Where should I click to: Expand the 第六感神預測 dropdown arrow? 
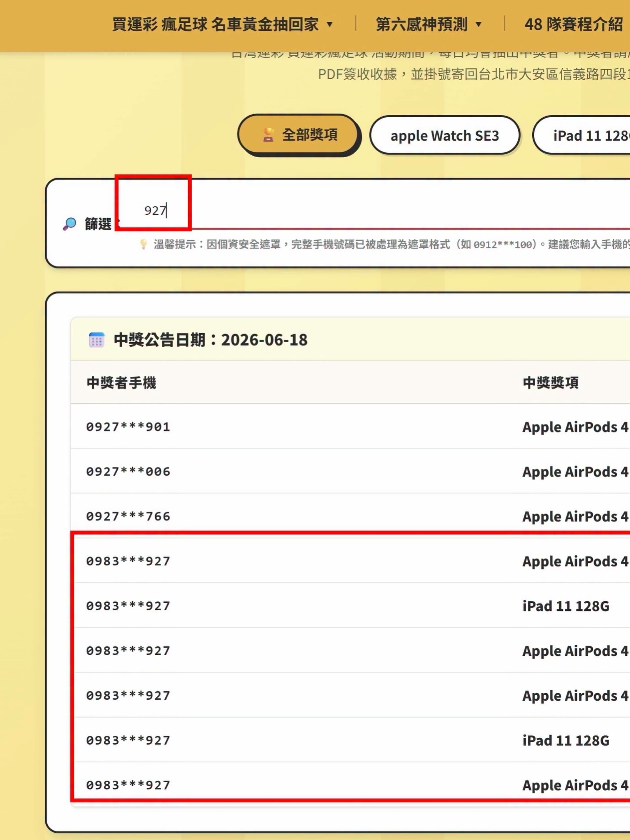(479, 25)
